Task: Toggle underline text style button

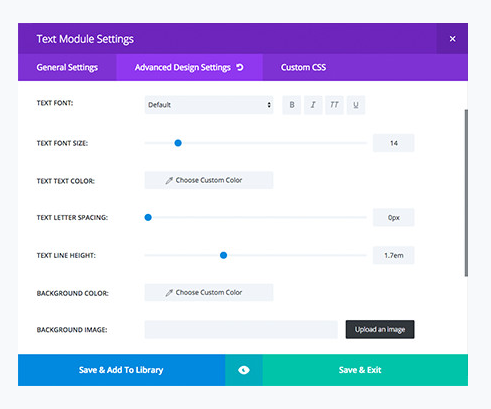Action: 356,105
